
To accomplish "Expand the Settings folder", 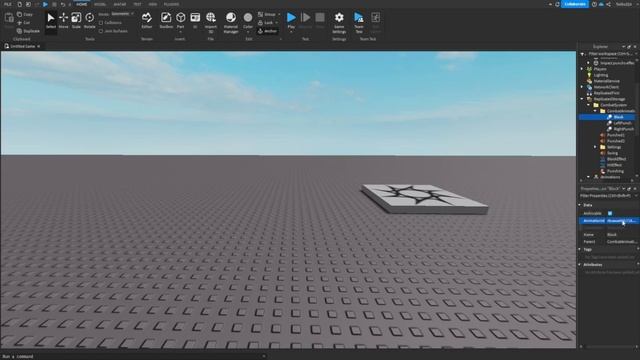I will 595,147.
